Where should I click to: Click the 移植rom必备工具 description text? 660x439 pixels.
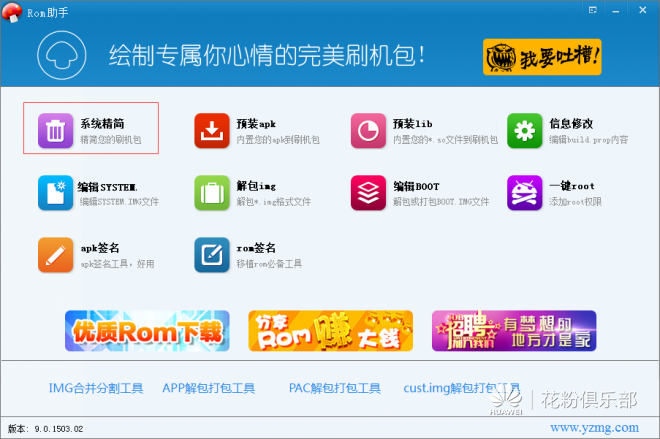(269, 264)
